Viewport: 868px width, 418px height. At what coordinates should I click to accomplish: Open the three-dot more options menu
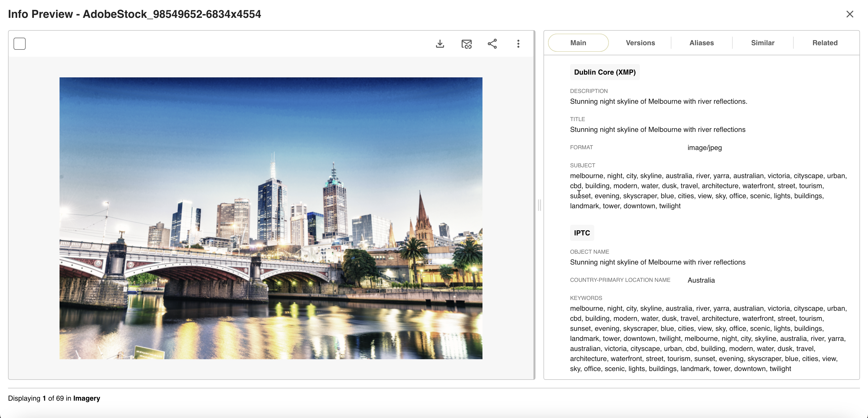coord(518,44)
